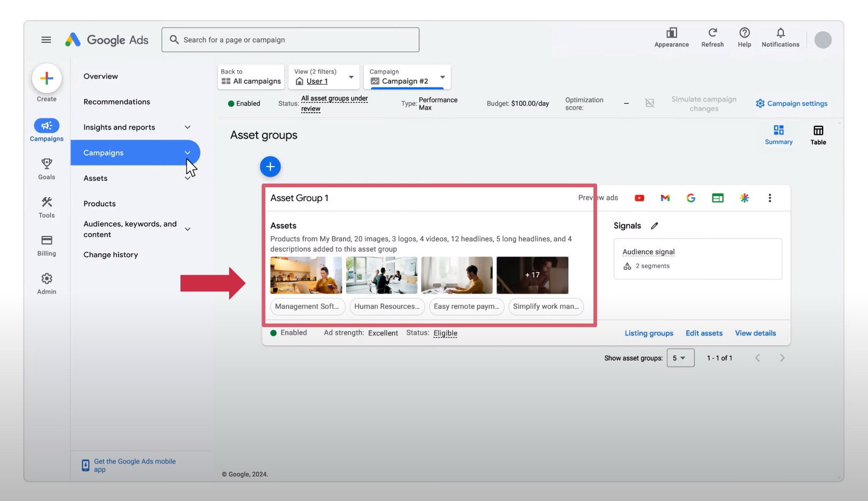
Task: Open the man at laptop image thumbnail
Action: pyautogui.click(x=457, y=275)
